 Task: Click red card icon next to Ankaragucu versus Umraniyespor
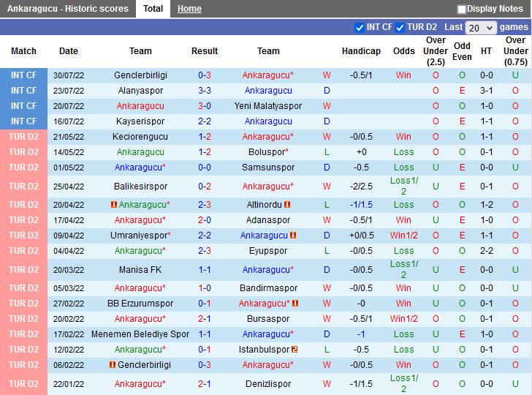click(x=293, y=236)
